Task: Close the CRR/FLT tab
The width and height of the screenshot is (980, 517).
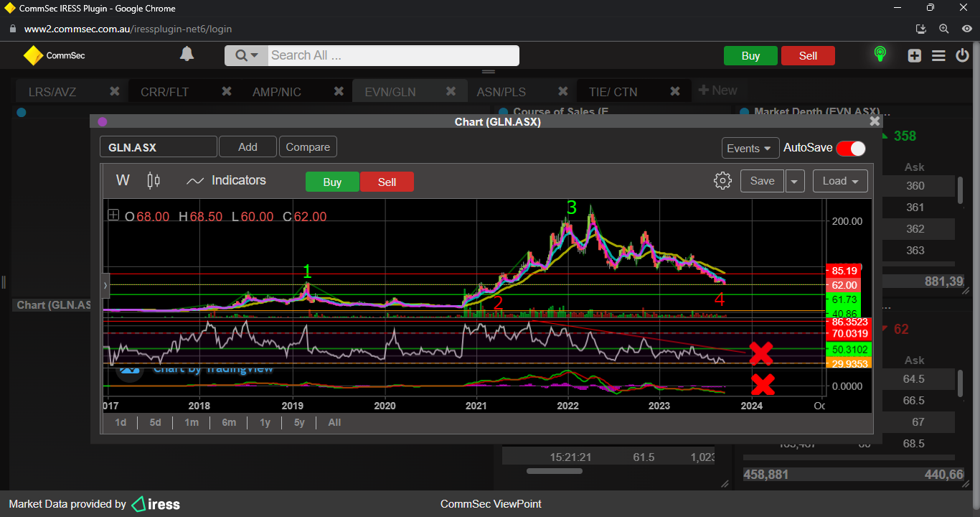Action: pyautogui.click(x=227, y=91)
